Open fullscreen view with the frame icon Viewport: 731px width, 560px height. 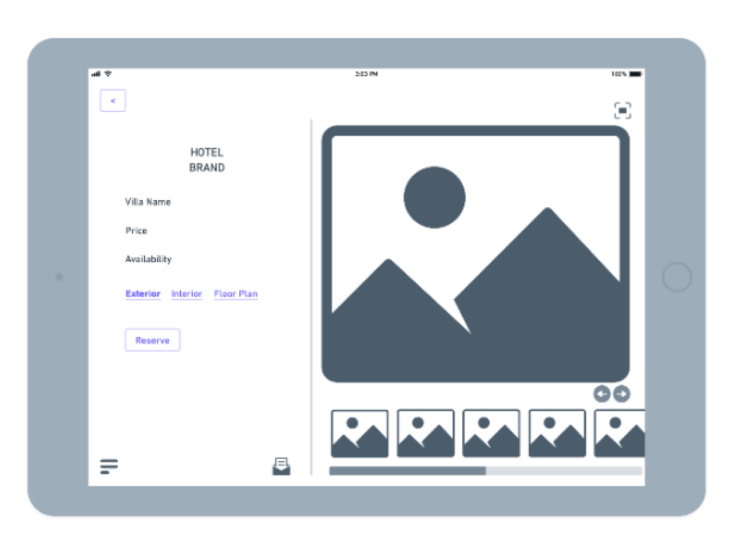click(x=622, y=111)
